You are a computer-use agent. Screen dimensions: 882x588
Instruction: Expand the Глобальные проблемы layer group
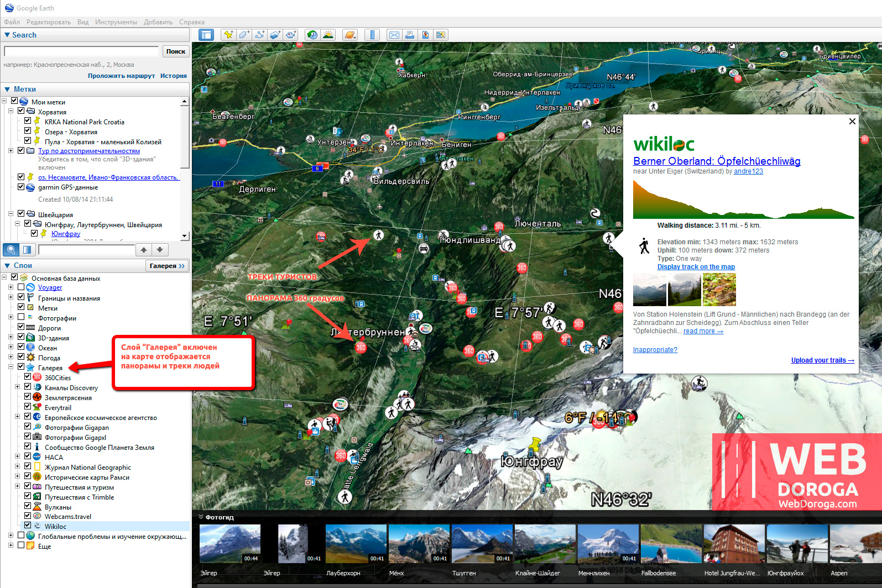[11, 535]
